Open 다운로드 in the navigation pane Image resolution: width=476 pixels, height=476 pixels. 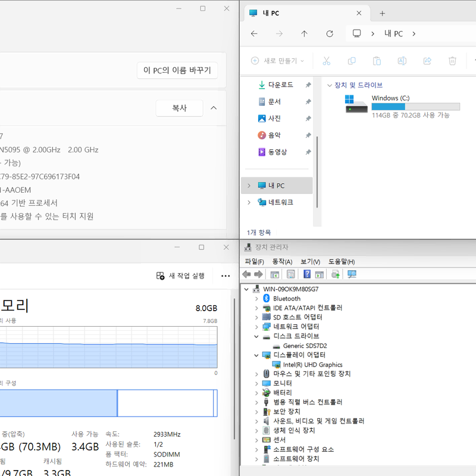coord(280,84)
